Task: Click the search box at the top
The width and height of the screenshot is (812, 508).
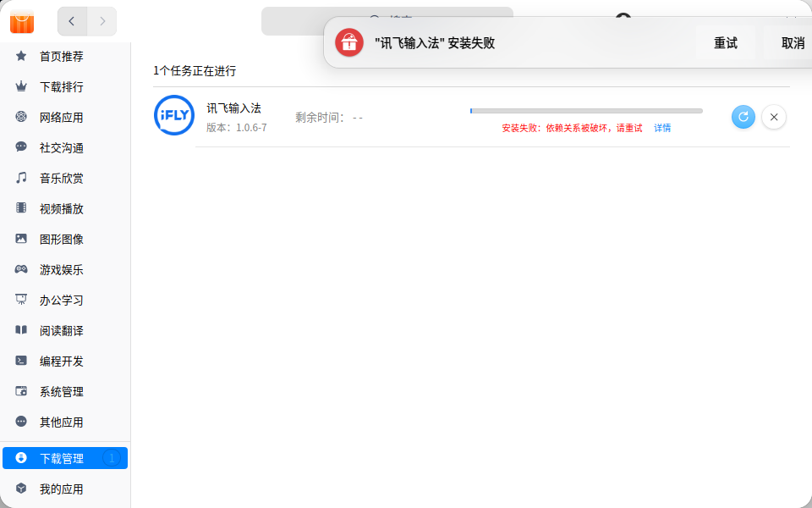Action: [x=387, y=21]
